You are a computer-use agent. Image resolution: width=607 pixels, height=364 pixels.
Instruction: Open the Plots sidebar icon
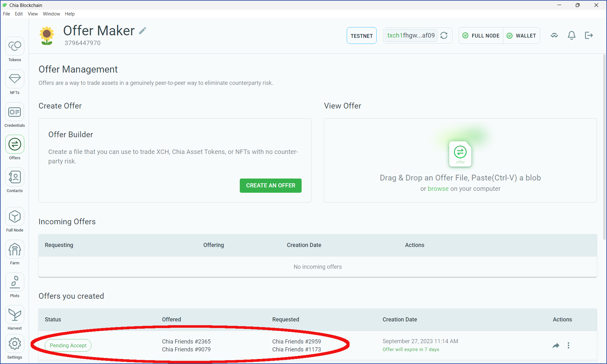[x=15, y=282]
